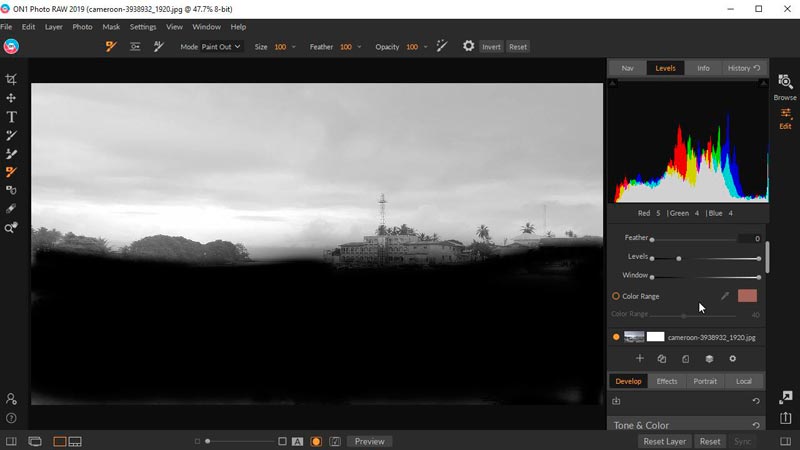Select the Zoom view tool

click(x=11, y=228)
